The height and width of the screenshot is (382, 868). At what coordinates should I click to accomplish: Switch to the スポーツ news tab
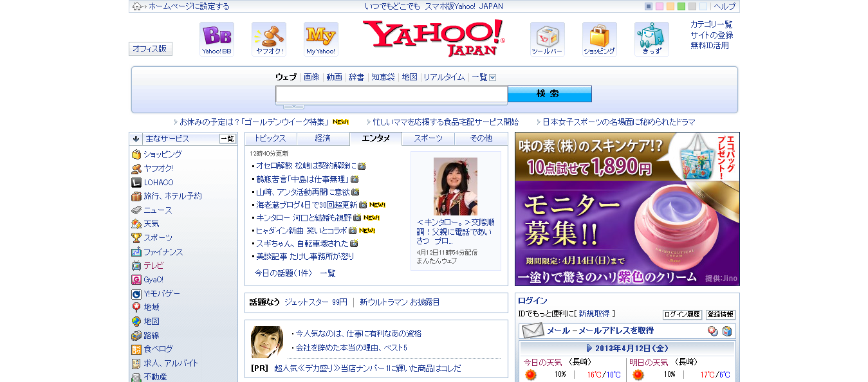(x=429, y=138)
